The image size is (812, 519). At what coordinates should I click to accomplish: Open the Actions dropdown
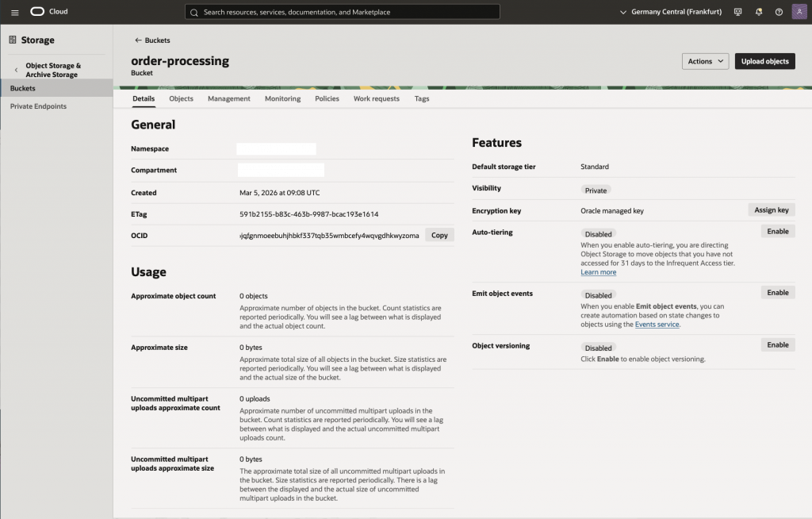pos(705,61)
